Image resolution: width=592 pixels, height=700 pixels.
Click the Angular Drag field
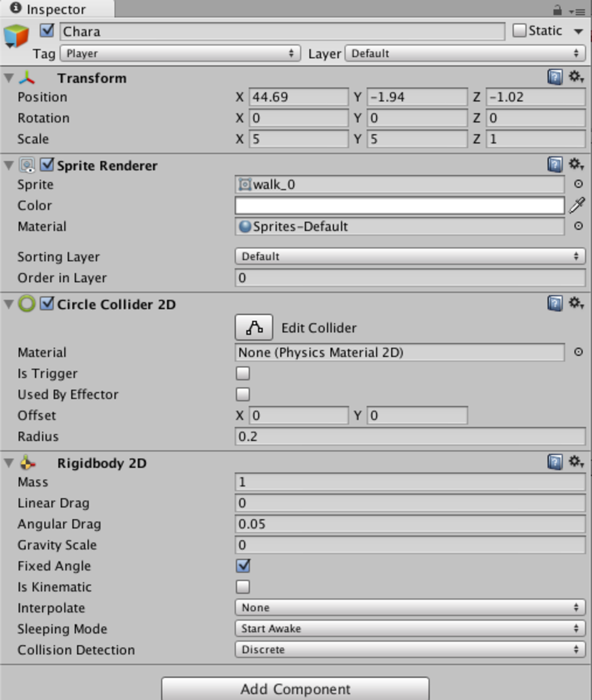410,524
